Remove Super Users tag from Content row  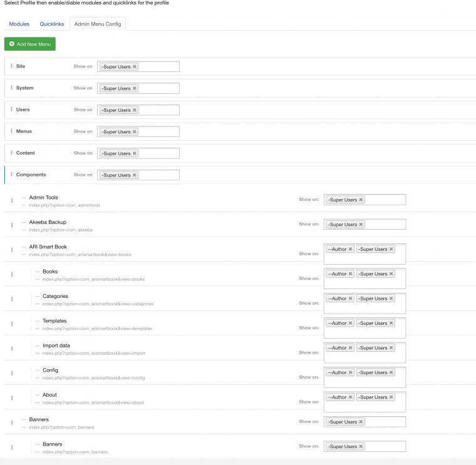click(x=135, y=153)
